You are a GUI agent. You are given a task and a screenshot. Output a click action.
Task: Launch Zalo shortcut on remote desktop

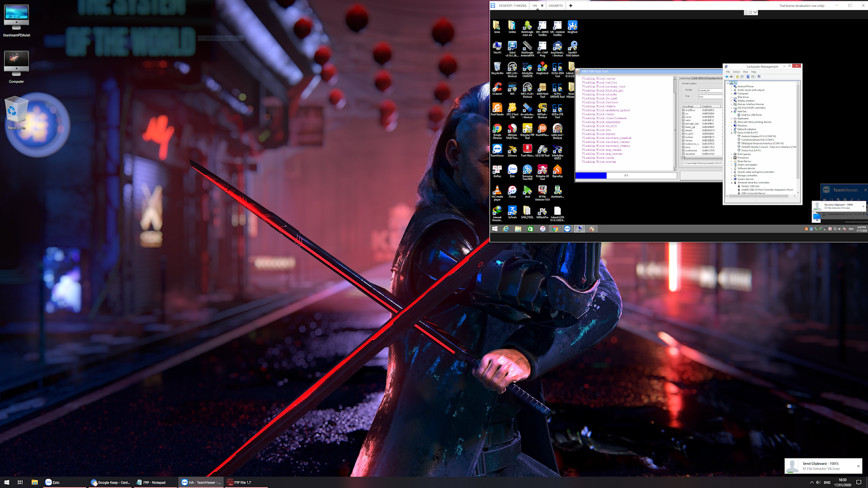[512, 171]
